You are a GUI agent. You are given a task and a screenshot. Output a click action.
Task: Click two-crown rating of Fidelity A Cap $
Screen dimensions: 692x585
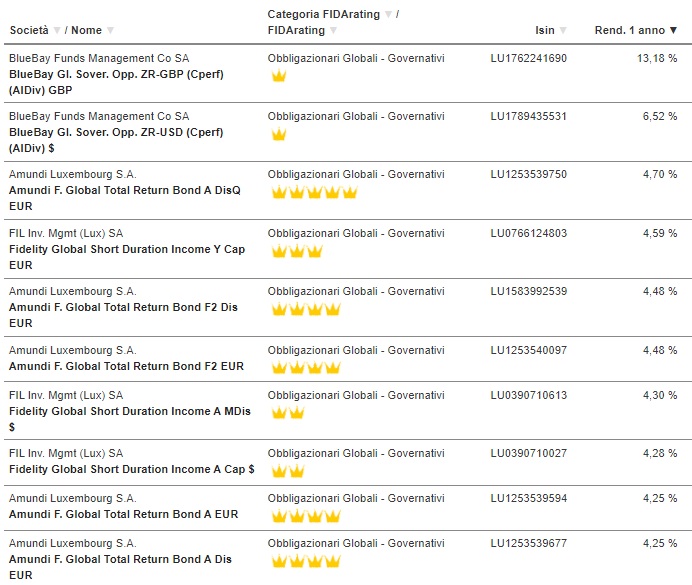click(288, 471)
